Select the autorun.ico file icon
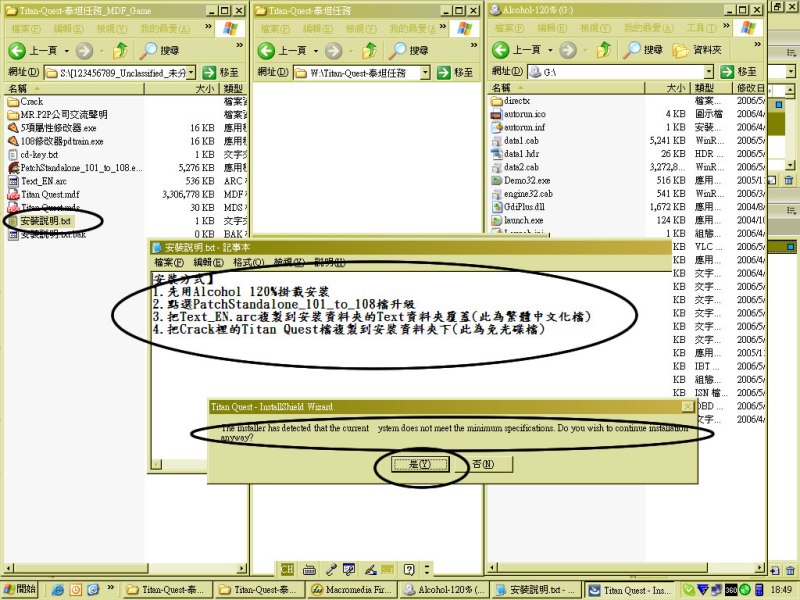800x600 pixels. pos(496,114)
